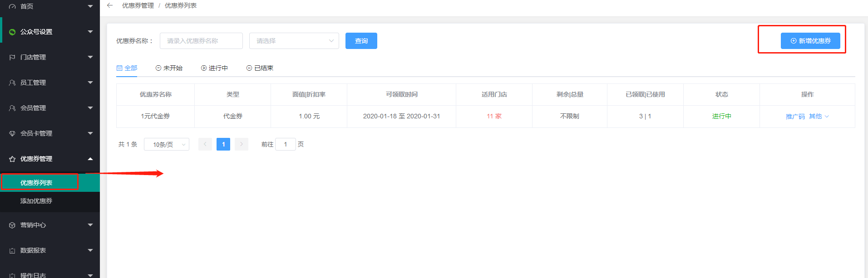Click the 优惠券列表 breadcrumb text
Viewport: 868px width, 278px height.
click(181, 5)
